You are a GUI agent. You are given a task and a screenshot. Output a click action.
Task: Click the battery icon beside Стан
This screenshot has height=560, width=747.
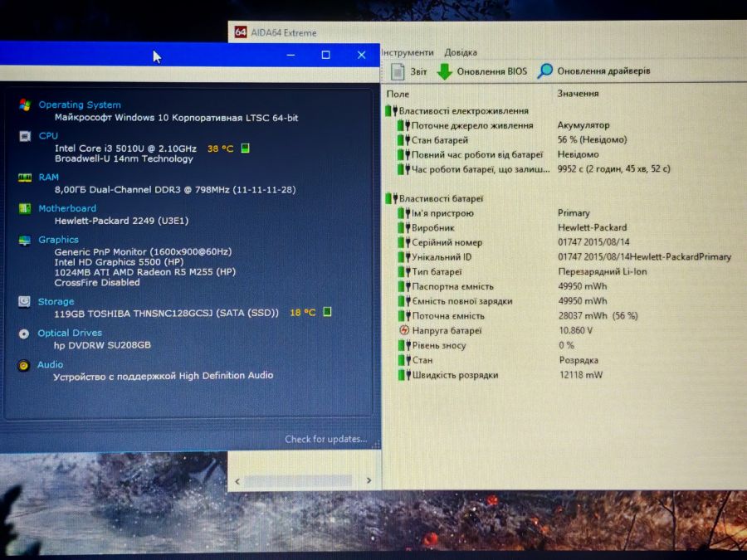pyautogui.click(x=404, y=360)
